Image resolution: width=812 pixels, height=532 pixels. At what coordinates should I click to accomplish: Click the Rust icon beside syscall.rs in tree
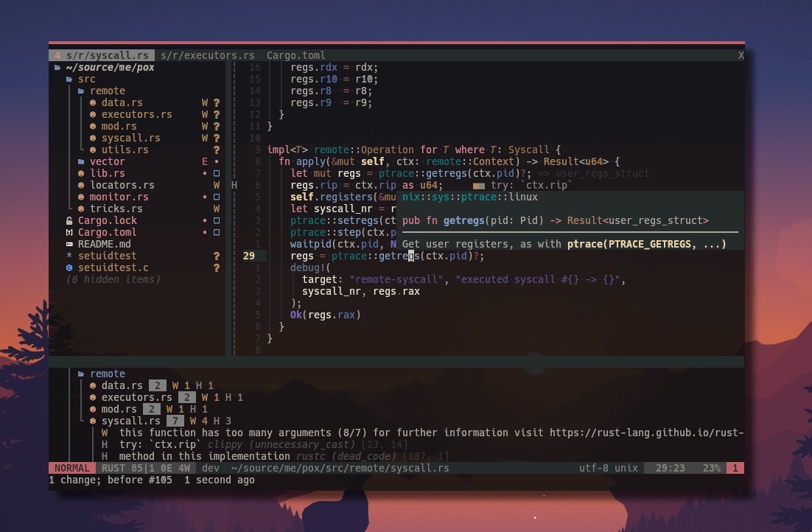click(x=93, y=139)
